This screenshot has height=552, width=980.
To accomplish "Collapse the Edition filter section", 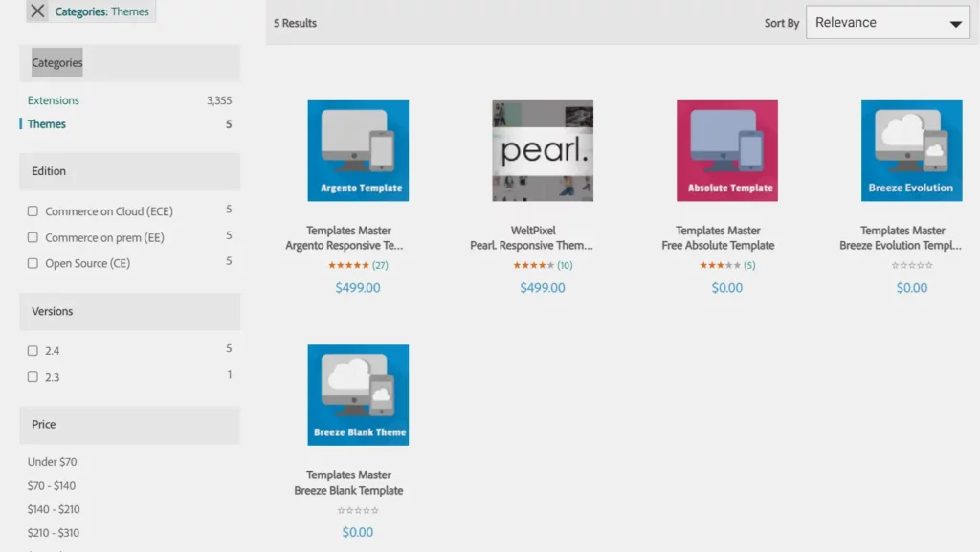I will (130, 171).
